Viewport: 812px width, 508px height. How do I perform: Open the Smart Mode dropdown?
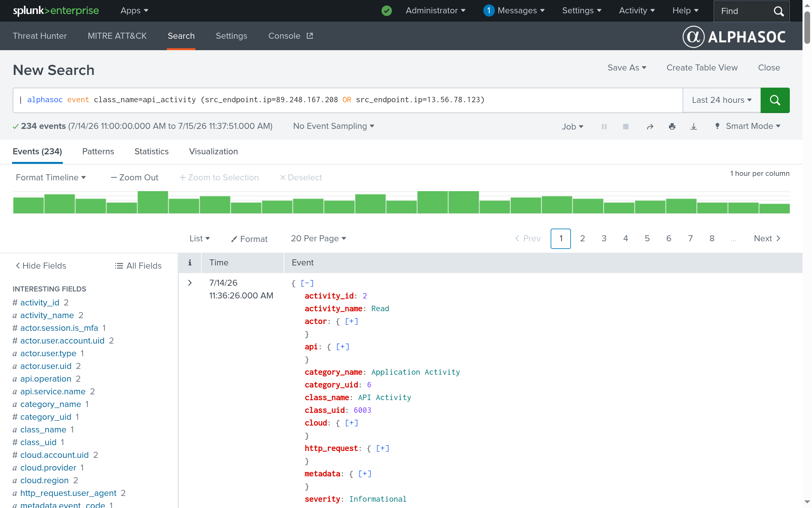click(x=748, y=126)
